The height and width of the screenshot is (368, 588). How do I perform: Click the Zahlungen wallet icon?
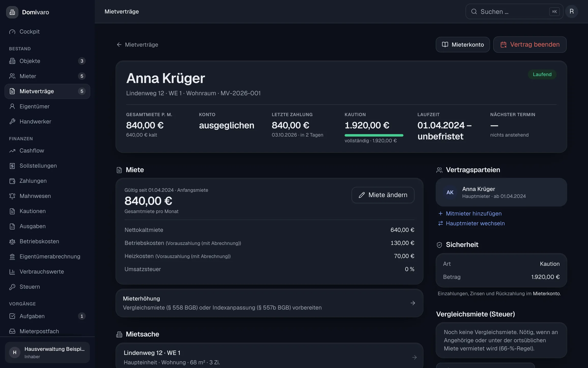[x=12, y=181]
